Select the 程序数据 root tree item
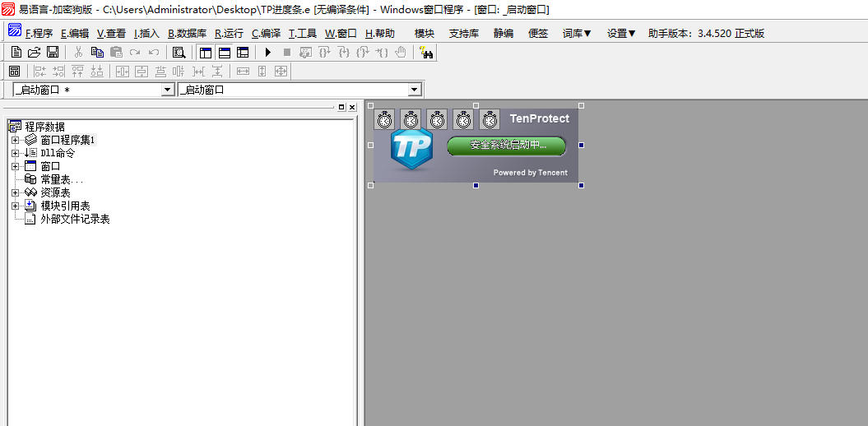Screen dimensions: 868x426 point(44,127)
